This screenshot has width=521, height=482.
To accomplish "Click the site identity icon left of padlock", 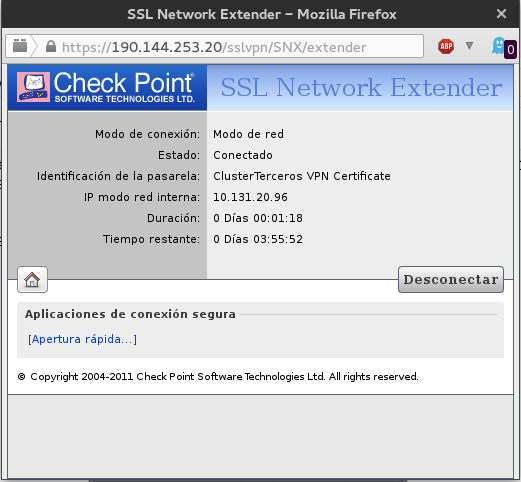I will [x=20, y=46].
